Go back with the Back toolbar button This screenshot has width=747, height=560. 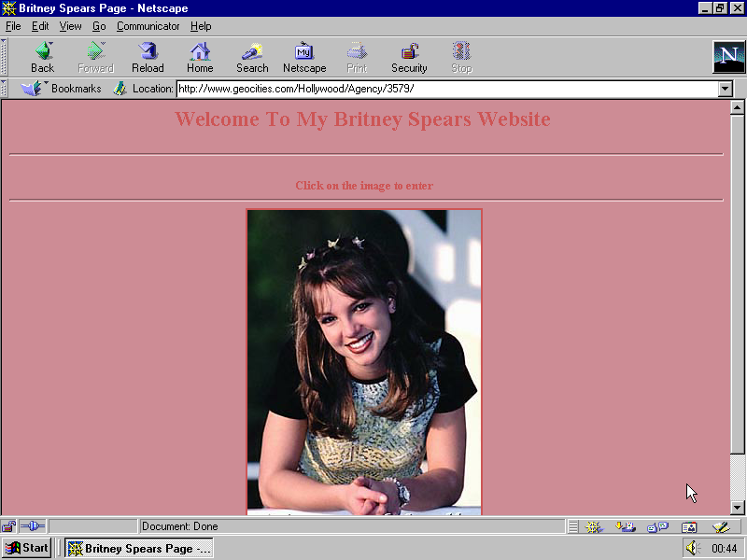43,57
